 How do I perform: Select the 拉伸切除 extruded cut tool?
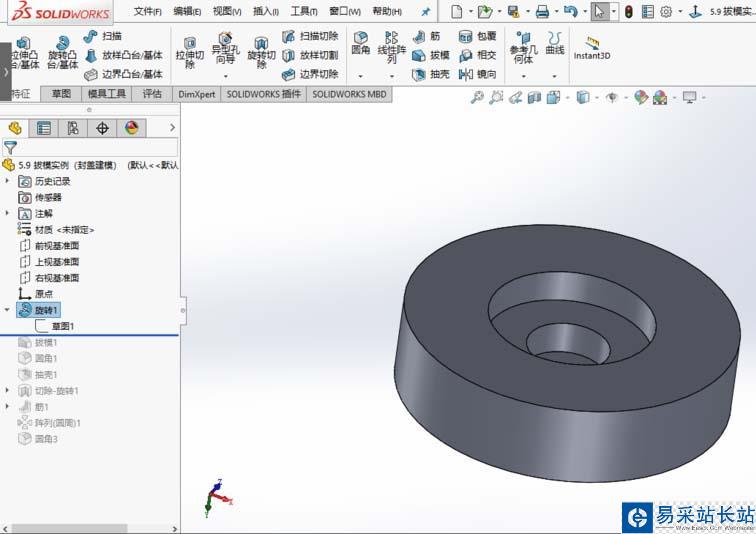[188, 52]
